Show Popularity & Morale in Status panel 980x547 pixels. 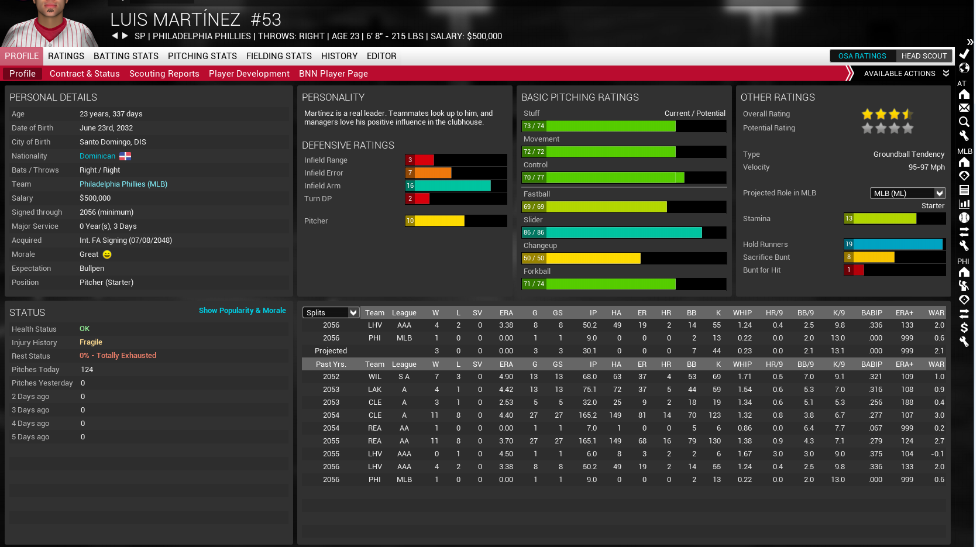pos(242,311)
